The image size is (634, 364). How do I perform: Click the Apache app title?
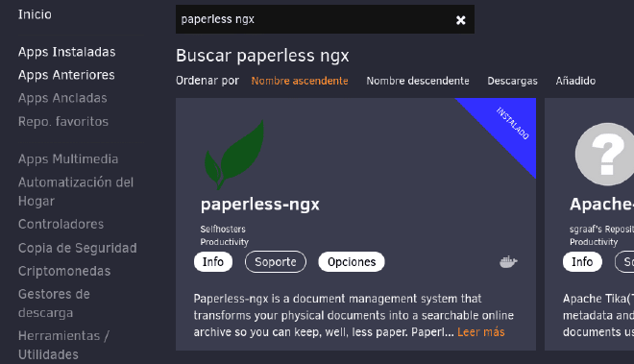[601, 205]
